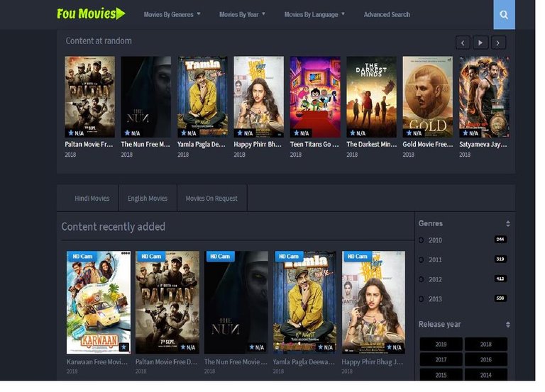Switch to English Movies tab
This screenshot has width=545, height=392.
coord(148,198)
